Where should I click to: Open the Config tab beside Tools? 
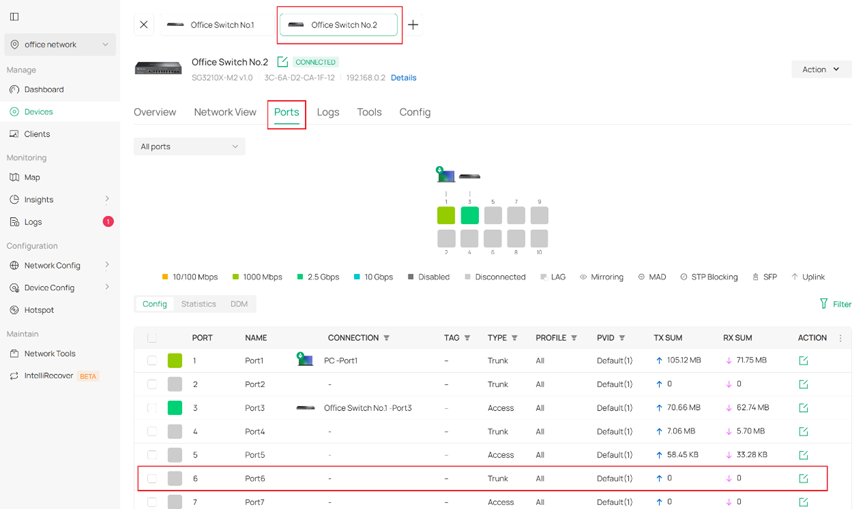(415, 112)
